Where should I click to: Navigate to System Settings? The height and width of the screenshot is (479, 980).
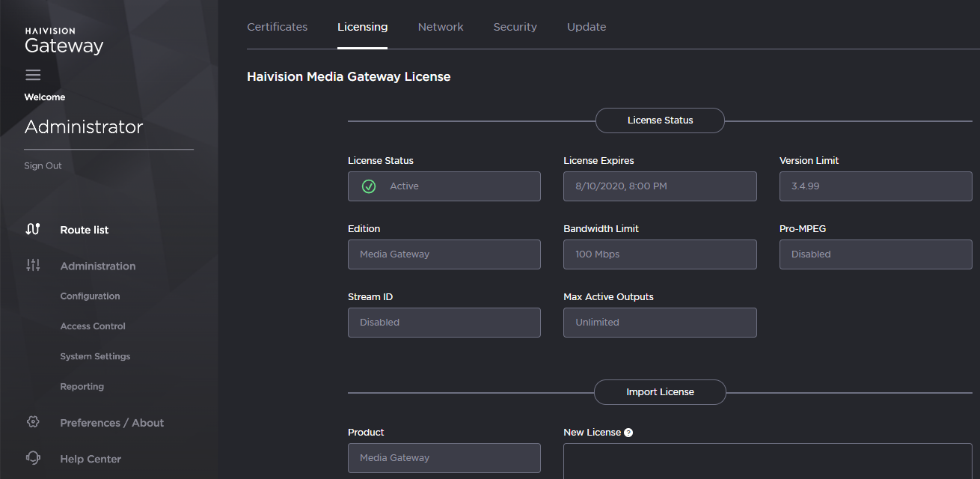coord(95,356)
